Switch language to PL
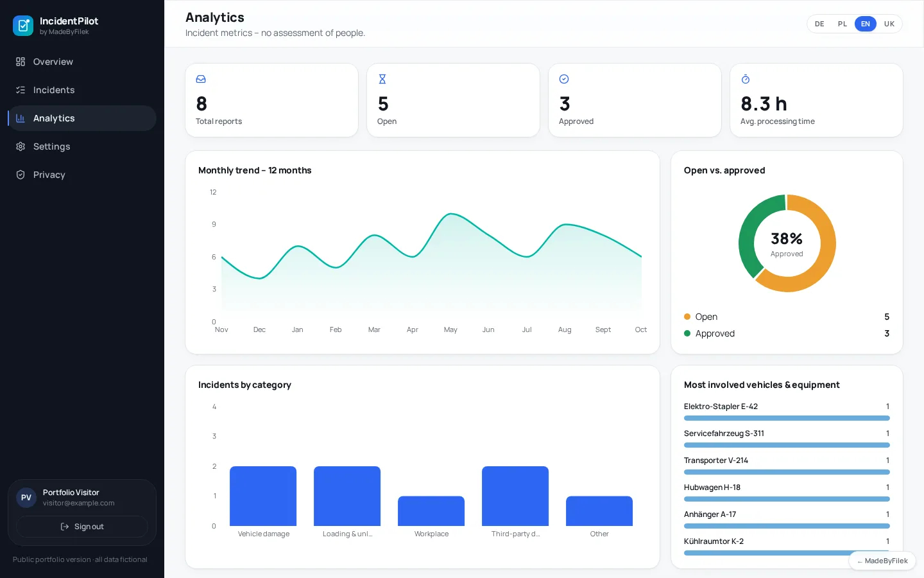 (x=843, y=24)
